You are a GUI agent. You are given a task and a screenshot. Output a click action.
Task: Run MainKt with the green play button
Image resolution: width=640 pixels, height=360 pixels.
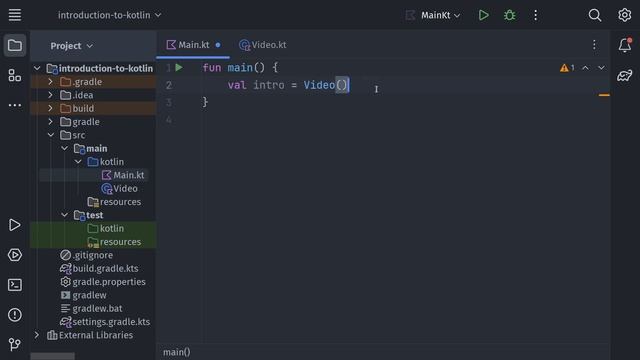[x=484, y=15]
